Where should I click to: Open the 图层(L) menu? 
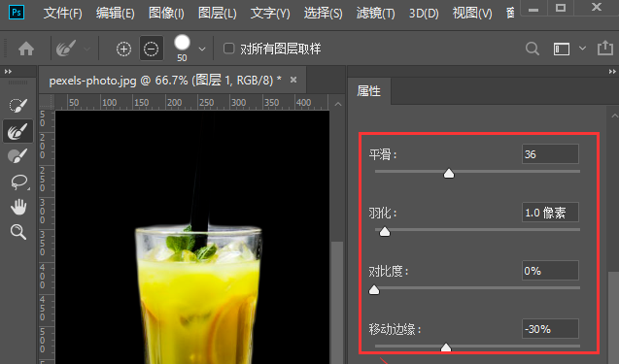pos(217,14)
